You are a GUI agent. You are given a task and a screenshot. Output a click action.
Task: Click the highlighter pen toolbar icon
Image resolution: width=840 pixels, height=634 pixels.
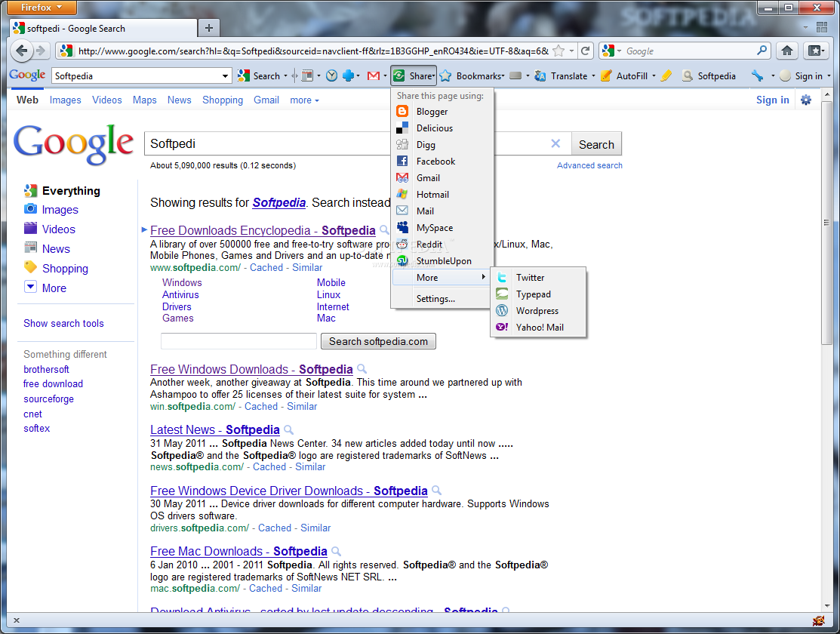point(666,76)
